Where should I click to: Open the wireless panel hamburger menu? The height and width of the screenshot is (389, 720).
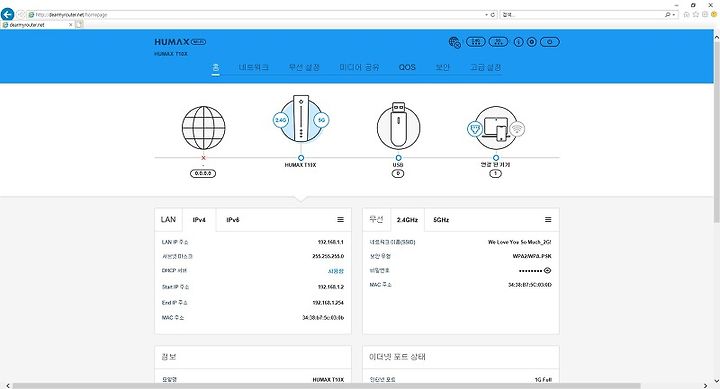coord(548,220)
